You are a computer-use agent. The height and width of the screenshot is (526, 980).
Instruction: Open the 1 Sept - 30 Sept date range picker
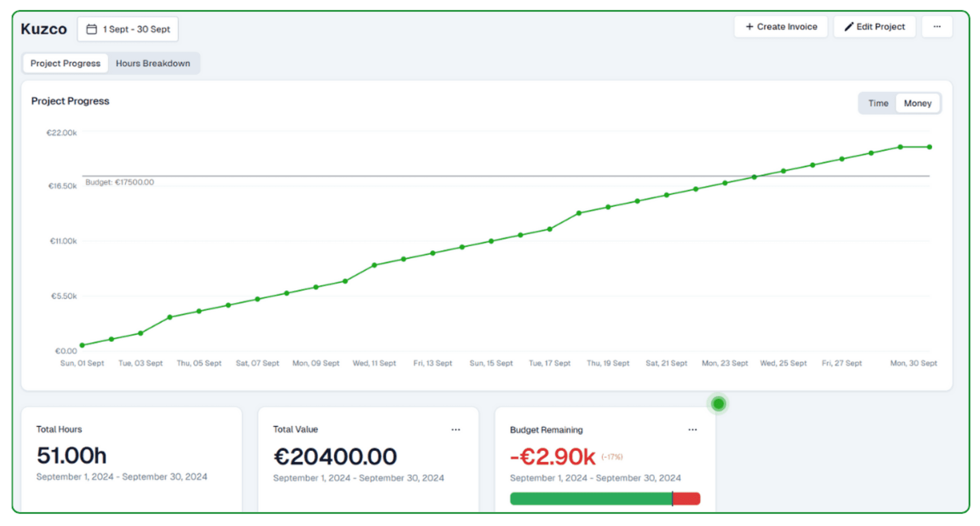point(128,29)
